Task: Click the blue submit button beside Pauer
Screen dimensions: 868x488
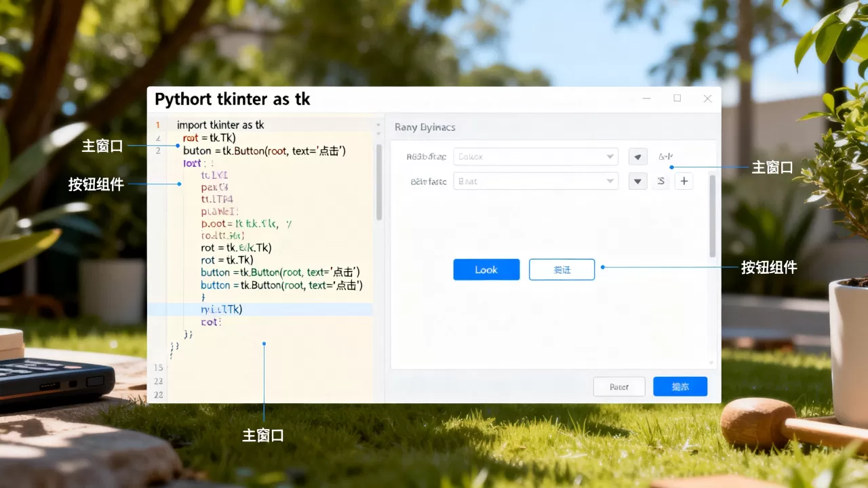Action: click(680, 386)
